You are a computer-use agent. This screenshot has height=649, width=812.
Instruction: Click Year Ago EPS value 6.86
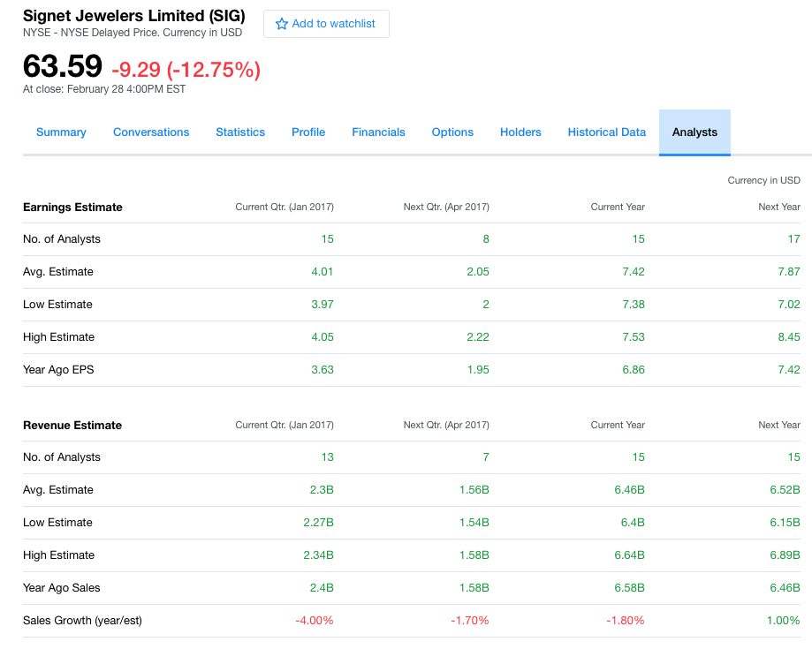tap(634, 369)
